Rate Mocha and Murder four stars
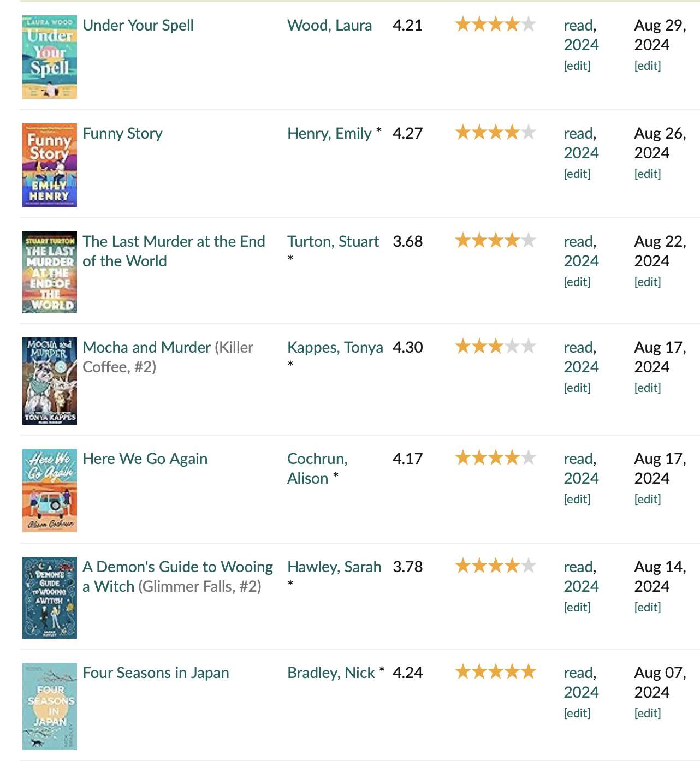700x761 pixels. [512, 347]
